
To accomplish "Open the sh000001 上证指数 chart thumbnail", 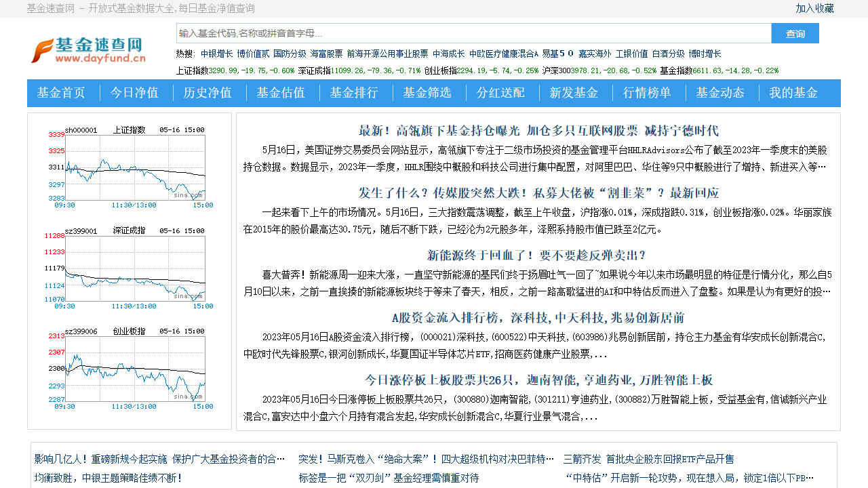I will pyautogui.click(x=130, y=167).
